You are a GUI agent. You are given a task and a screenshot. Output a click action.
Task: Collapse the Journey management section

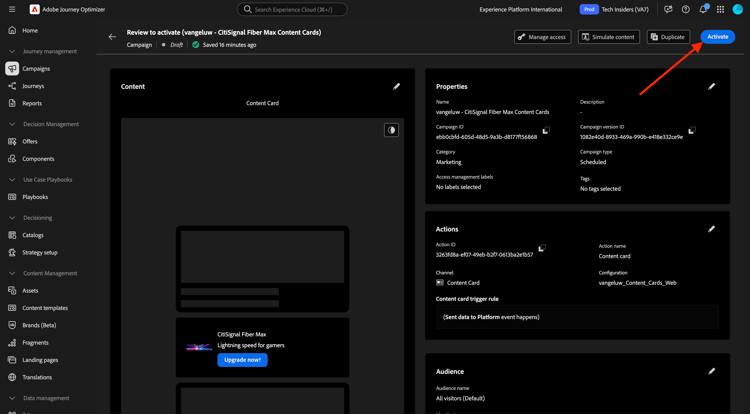pos(12,51)
